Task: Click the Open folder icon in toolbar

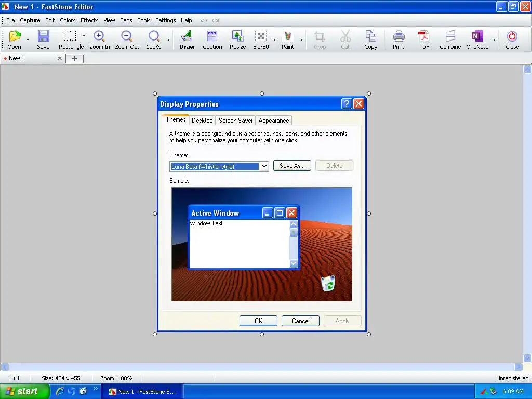Action: click(15, 39)
